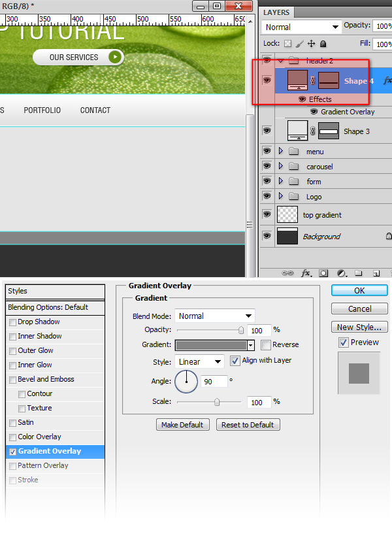
Task: Click the Make Default button
Action: point(183,425)
